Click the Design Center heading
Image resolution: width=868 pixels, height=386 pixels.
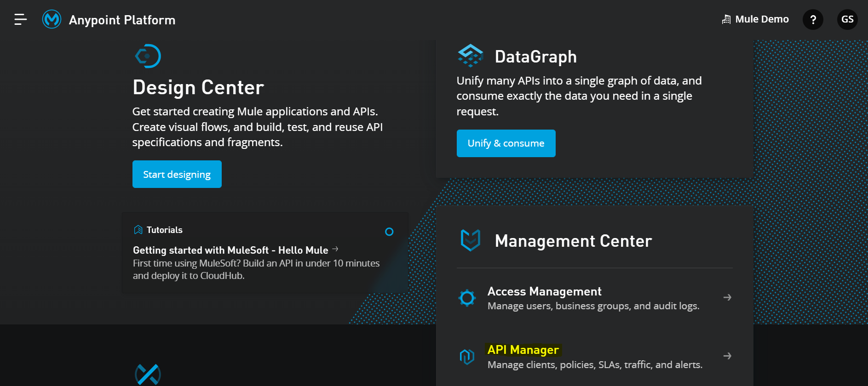tap(198, 87)
